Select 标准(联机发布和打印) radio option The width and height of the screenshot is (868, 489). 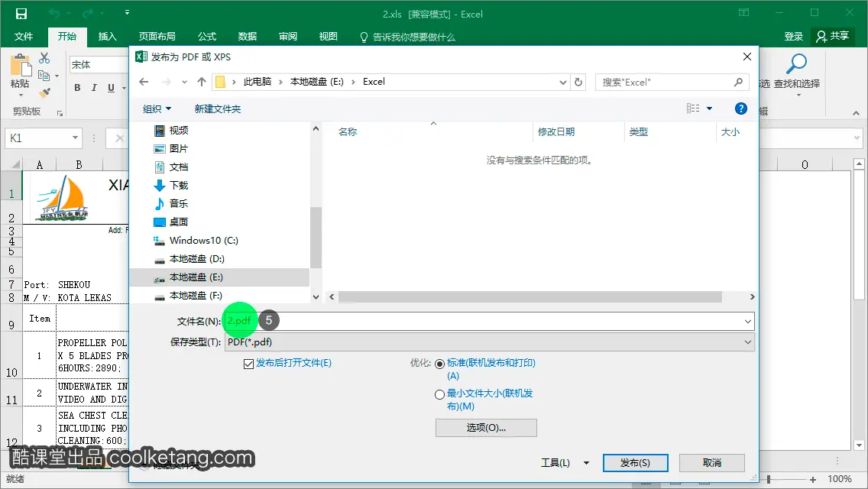439,364
